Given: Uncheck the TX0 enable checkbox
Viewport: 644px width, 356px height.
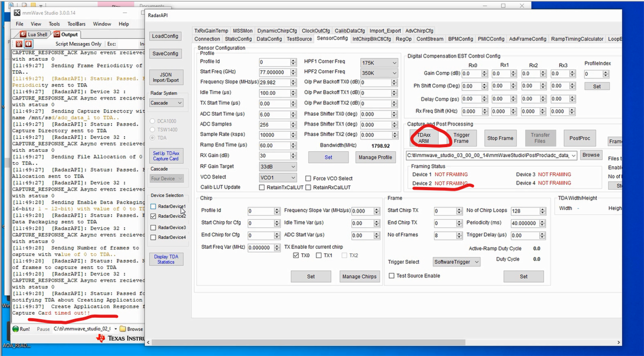Looking at the screenshot, I should coord(296,255).
